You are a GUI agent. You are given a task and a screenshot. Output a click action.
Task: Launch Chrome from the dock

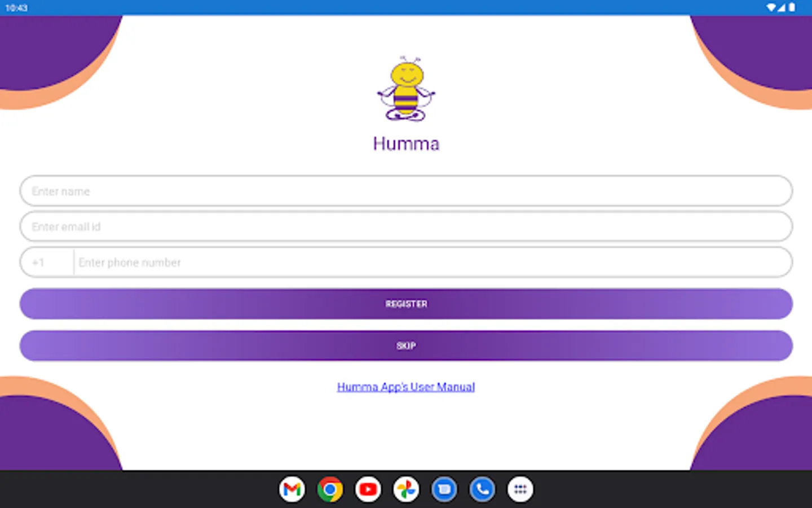coord(330,489)
